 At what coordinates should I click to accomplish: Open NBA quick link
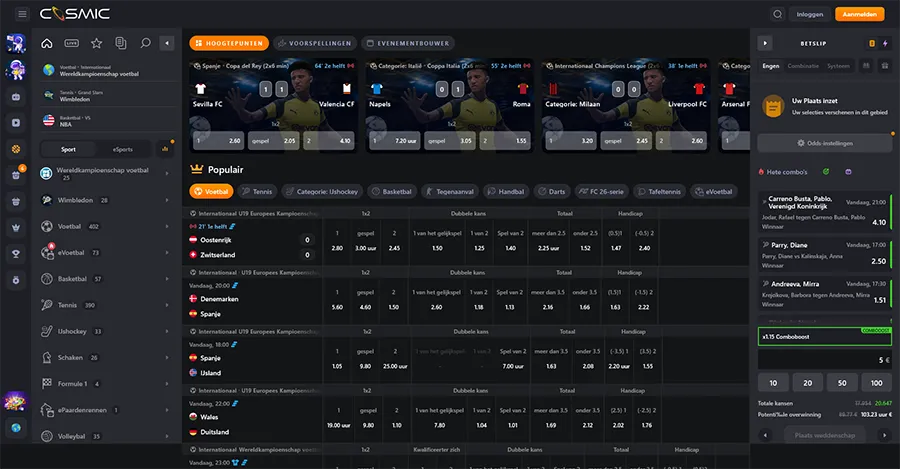pos(107,121)
